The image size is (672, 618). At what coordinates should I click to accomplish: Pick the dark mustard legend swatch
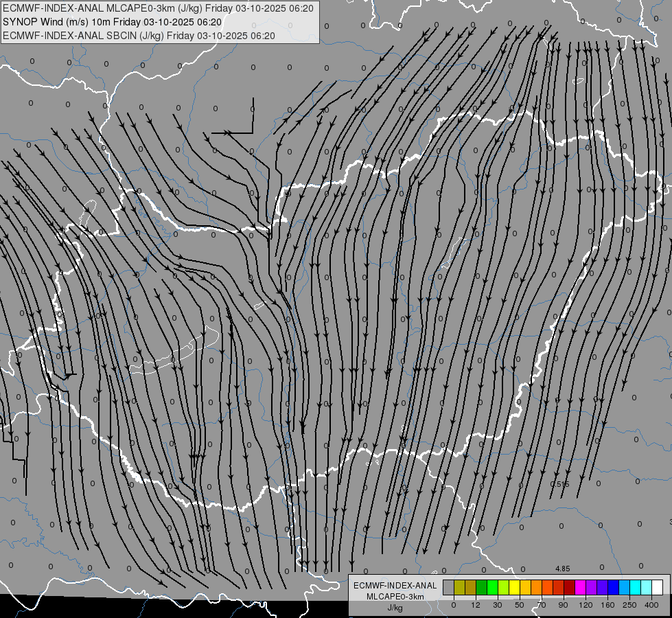(471, 587)
